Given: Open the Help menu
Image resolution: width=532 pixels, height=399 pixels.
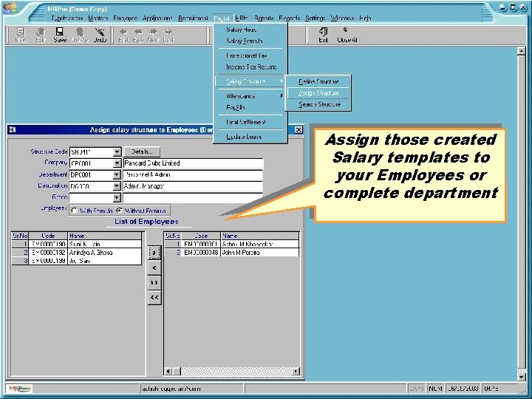Looking at the screenshot, I should point(365,18).
